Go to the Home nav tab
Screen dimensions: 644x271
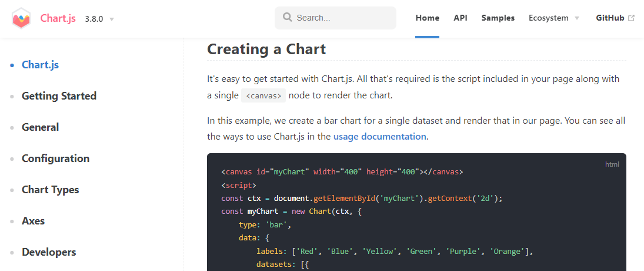point(427,18)
